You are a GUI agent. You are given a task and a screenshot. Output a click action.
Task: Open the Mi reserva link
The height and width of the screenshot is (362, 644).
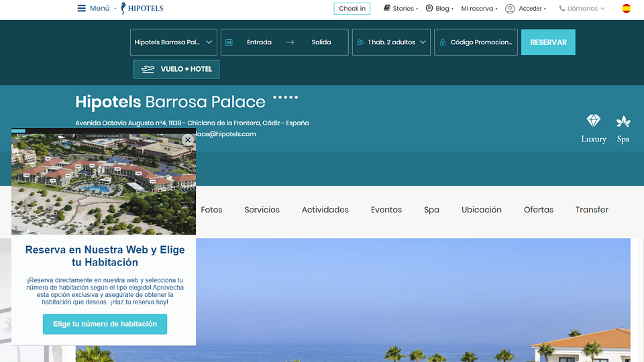477,8
